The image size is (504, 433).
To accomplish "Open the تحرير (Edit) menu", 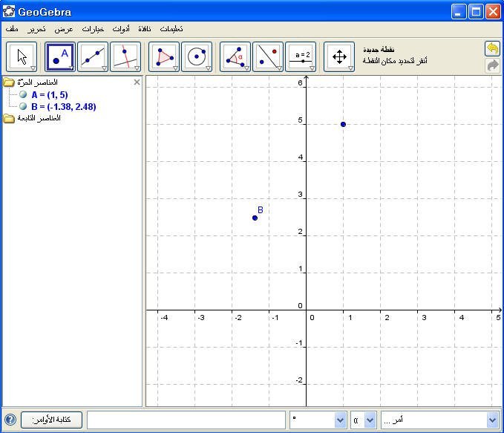I will [36, 29].
